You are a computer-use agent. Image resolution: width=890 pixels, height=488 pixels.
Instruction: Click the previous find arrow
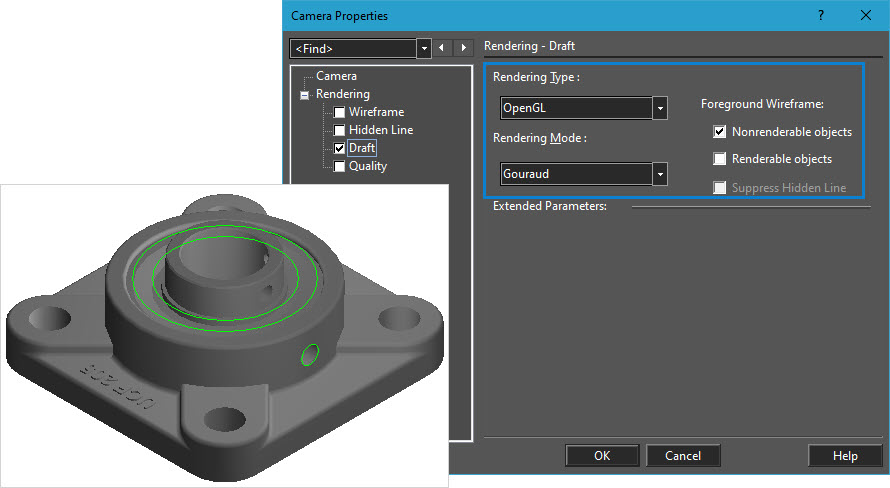tap(443, 48)
